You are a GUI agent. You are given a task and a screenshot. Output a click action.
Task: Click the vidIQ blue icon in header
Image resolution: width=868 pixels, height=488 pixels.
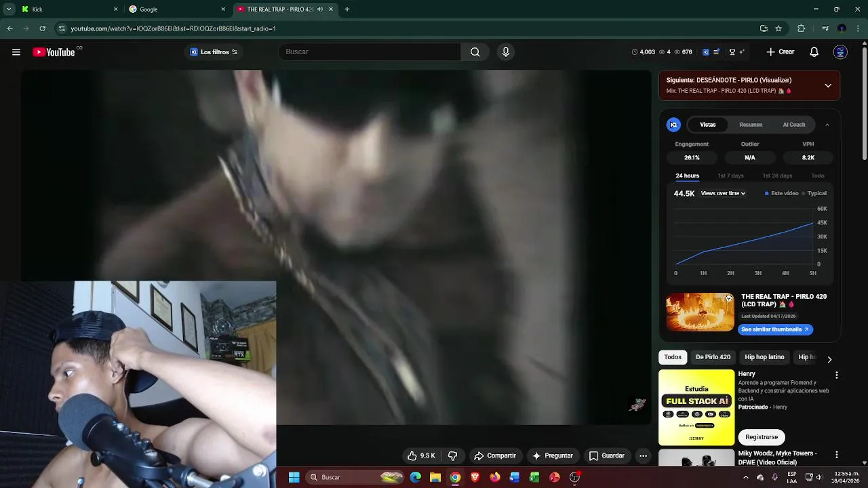pos(706,52)
